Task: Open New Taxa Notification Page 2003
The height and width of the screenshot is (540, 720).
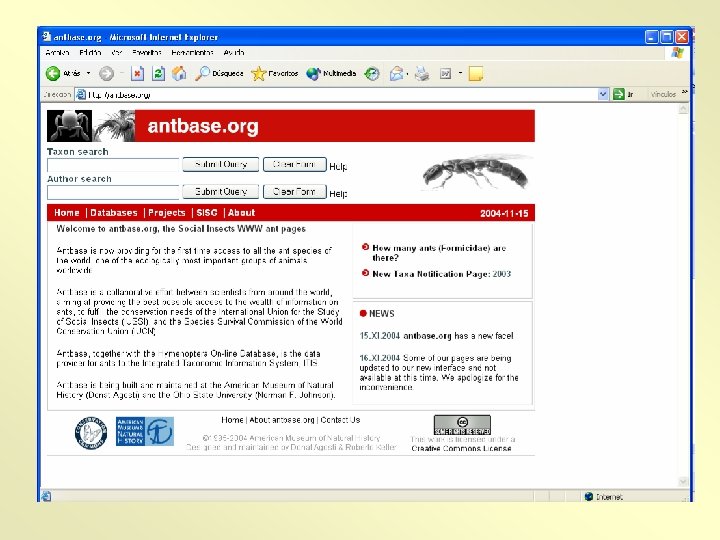Action: click(x=441, y=274)
